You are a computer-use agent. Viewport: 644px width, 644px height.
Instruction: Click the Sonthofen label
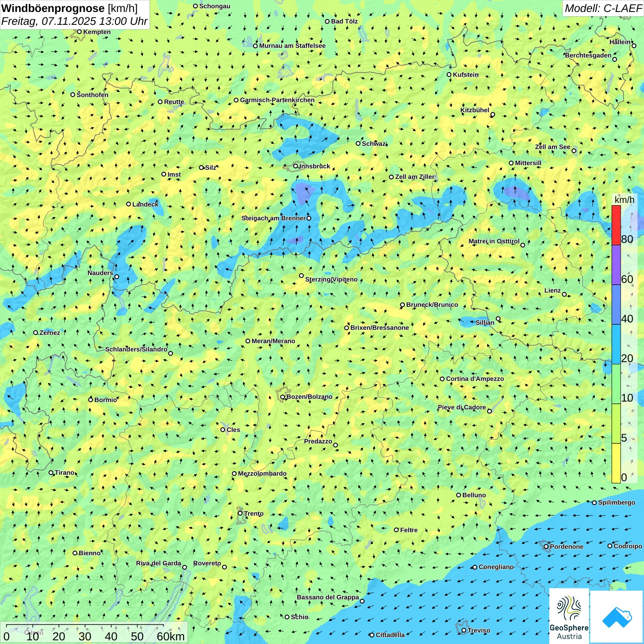tap(92, 95)
